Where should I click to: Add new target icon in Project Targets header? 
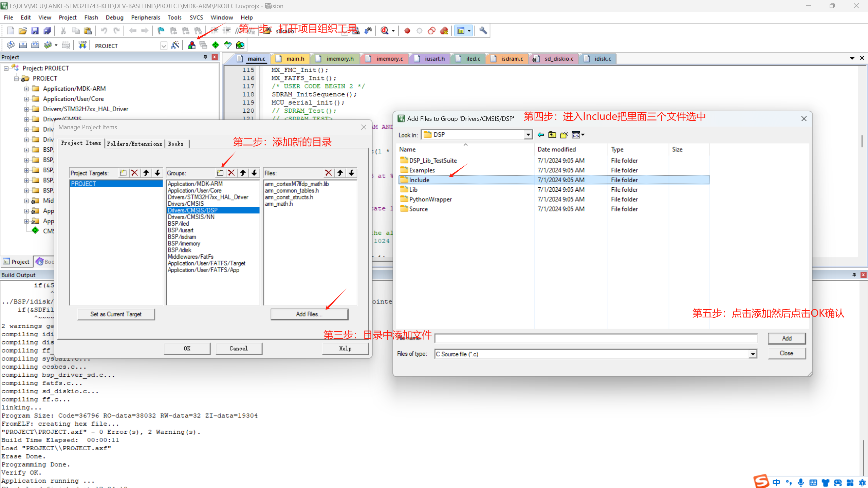123,173
